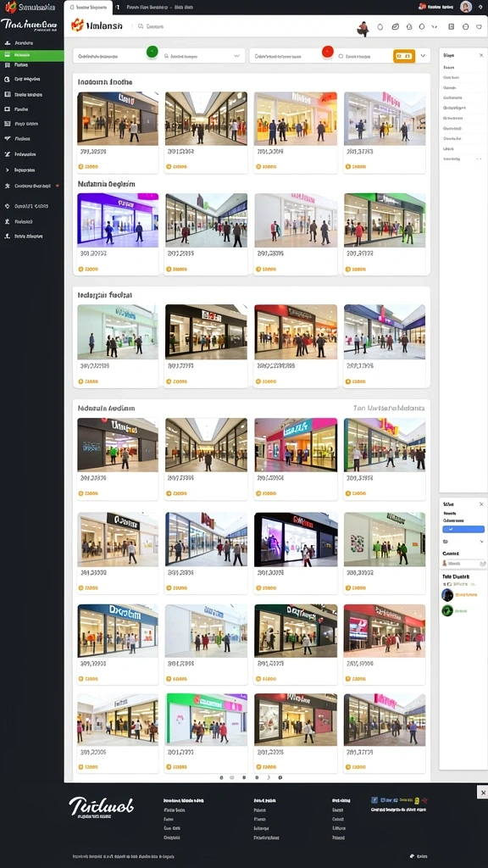Click the search magnifier icon in header
The image size is (488, 868).
(x=141, y=26)
